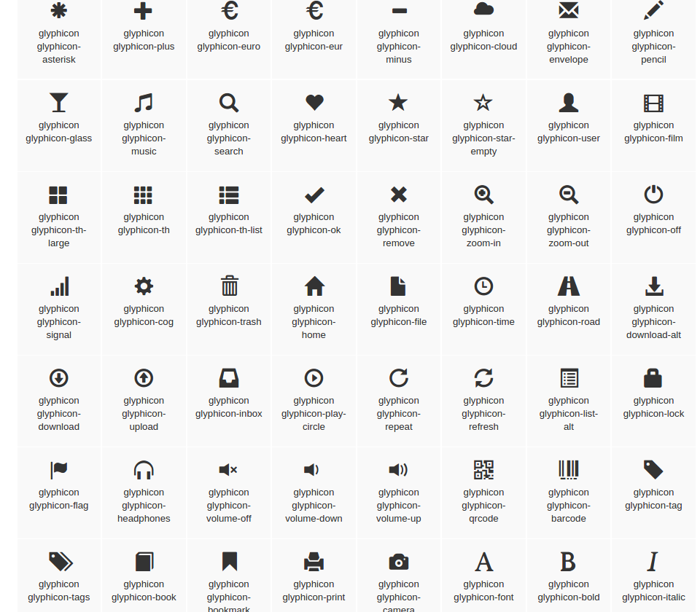Click the glyphicon-road icon
Viewport: 700px width, 612px height.
coord(569,286)
